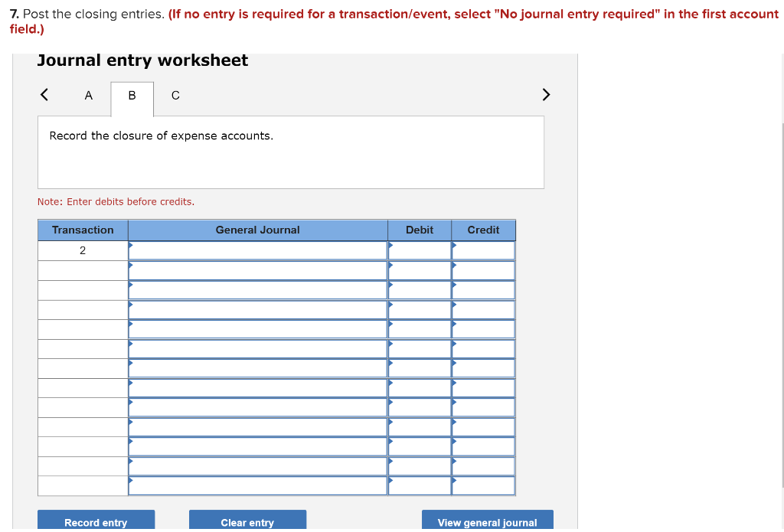Click transaction number 2 cell
Image resolution: width=784 pixels, height=532 pixels.
coord(83,250)
